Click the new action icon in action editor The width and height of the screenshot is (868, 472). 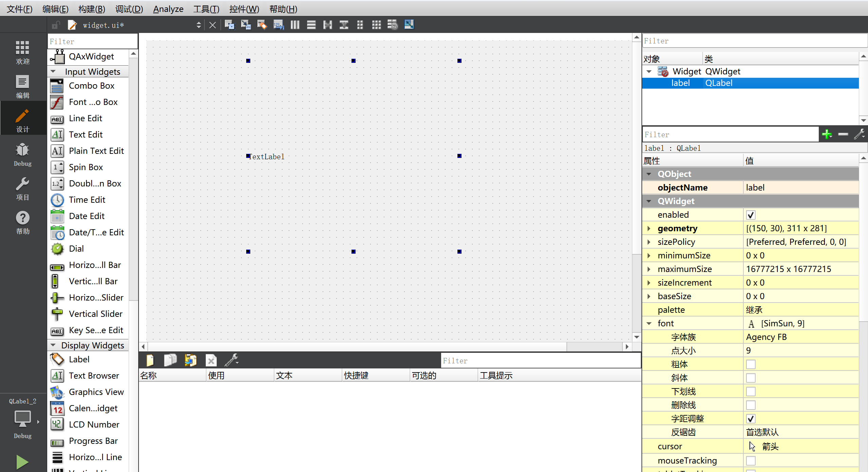(x=150, y=360)
